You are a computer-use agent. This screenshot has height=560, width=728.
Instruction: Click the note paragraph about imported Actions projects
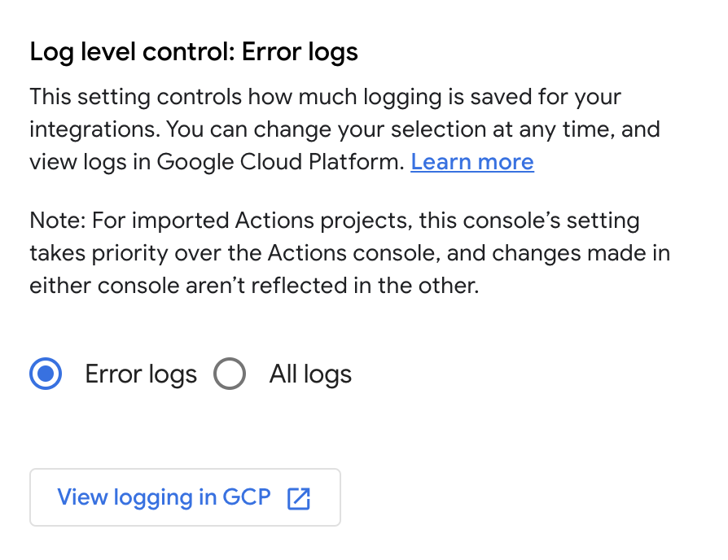[349, 252]
